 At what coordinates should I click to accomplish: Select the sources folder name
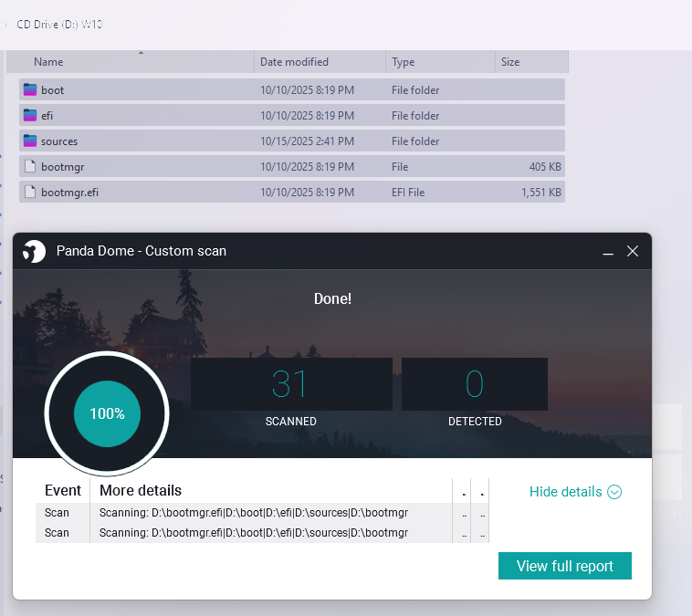(x=59, y=141)
